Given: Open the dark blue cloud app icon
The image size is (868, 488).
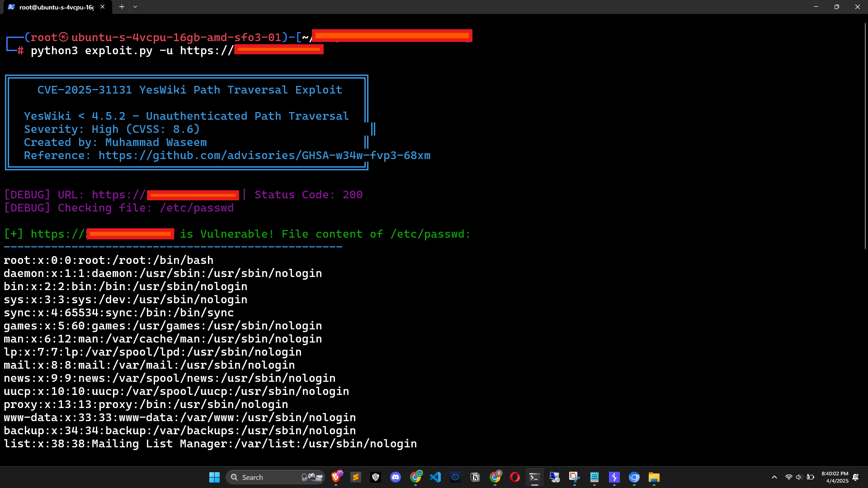Looking at the screenshot, I should click(455, 477).
